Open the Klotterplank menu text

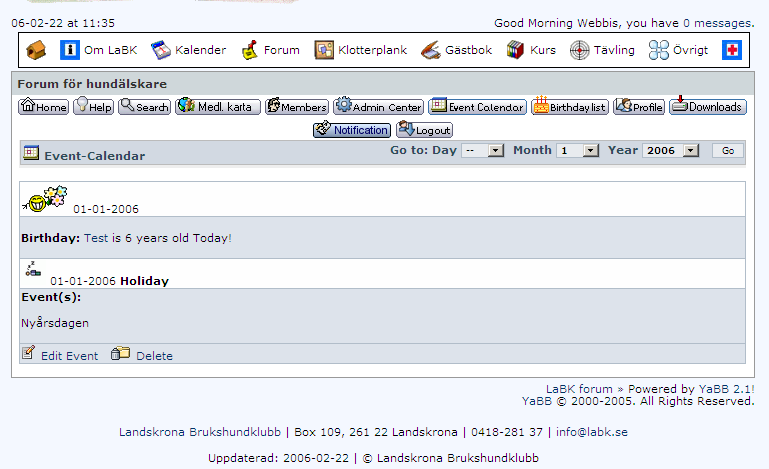372,50
